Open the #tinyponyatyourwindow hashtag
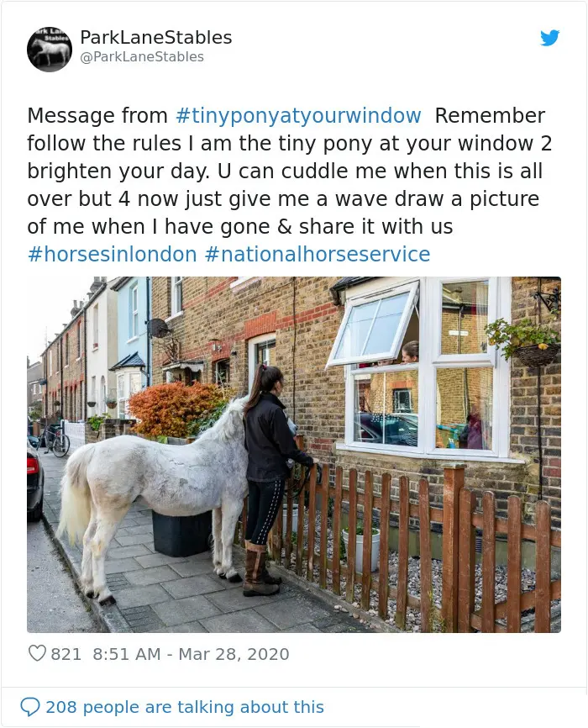 [x=298, y=116]
